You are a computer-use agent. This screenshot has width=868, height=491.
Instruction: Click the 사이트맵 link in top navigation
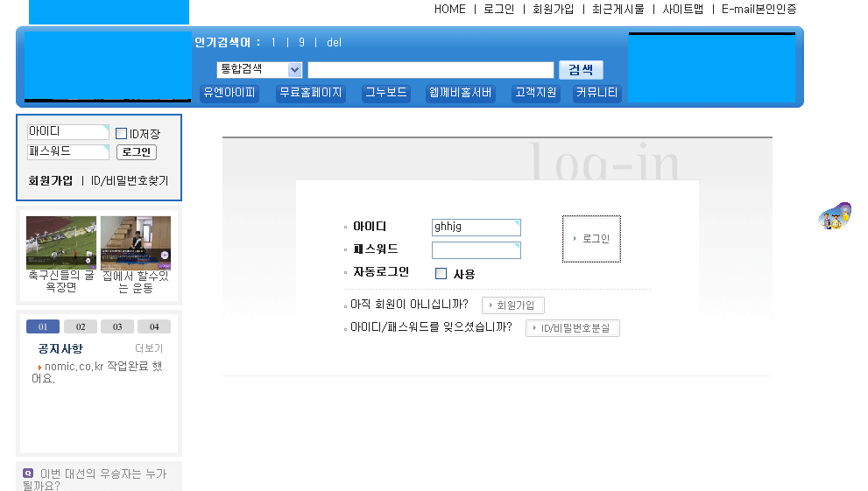(x=683, y=9)
